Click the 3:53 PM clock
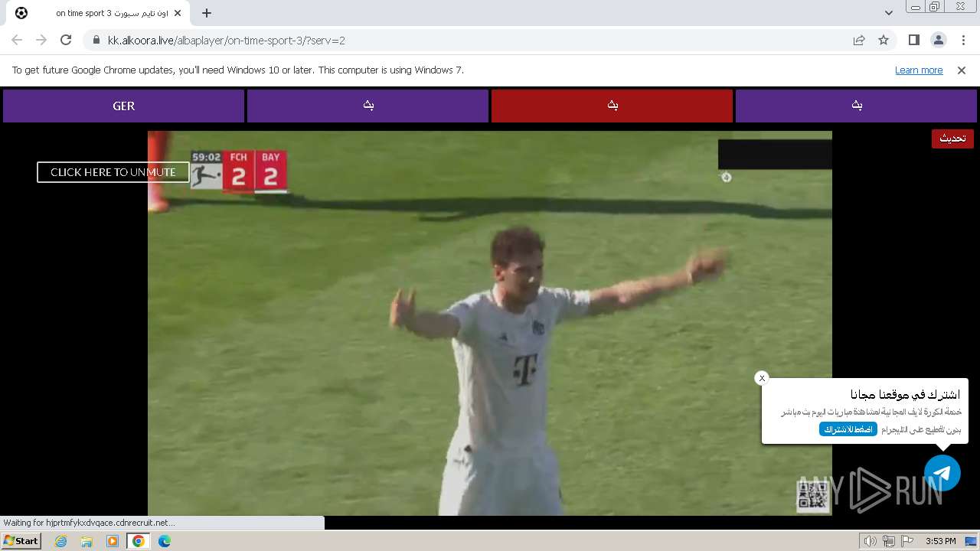980x551 pixels. click(941, 541)
